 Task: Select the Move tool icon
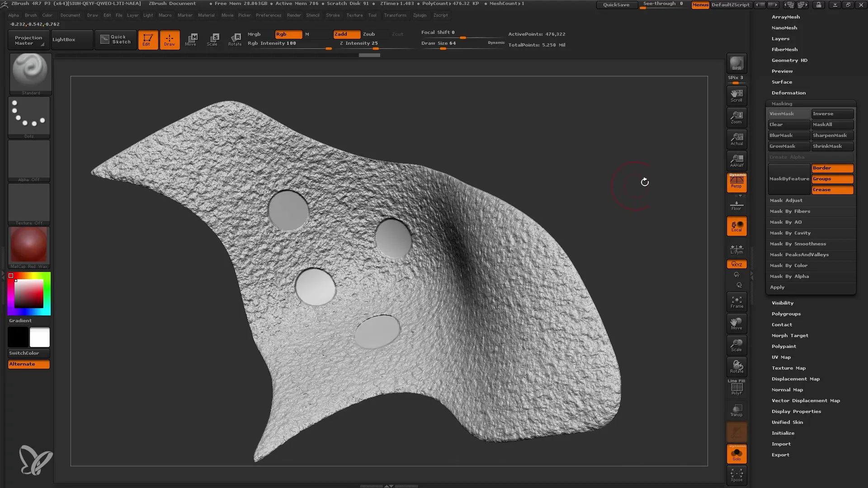pos(191,39)
